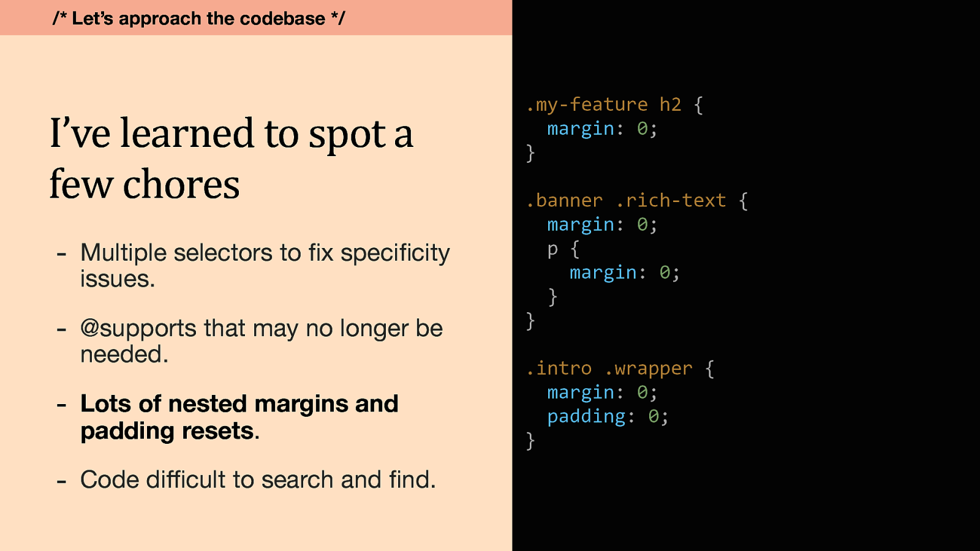Click the closing brace of the nested p block
Screen dimensions: 980x551
pos(552,297)
